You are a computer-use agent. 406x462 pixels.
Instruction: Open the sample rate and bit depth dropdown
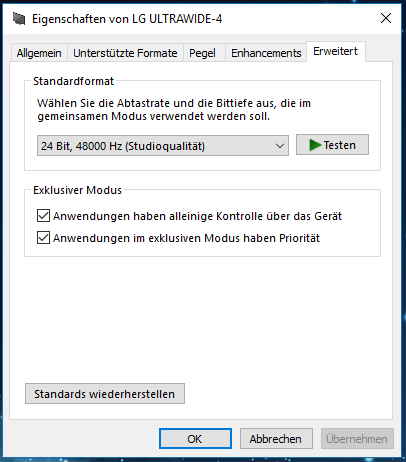(x=163, y=146)
